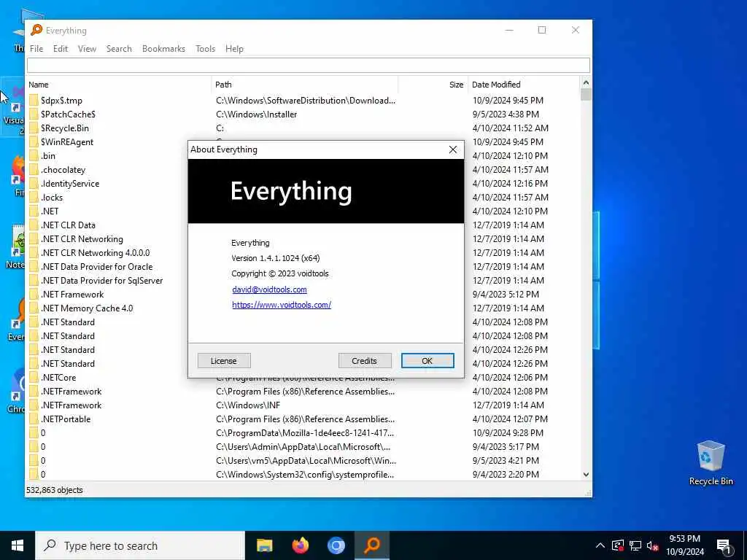Click the folder icon of $PatchCache$
This screenshot has height=560, width=747.
pyautogui.click(x=34, y=114)
